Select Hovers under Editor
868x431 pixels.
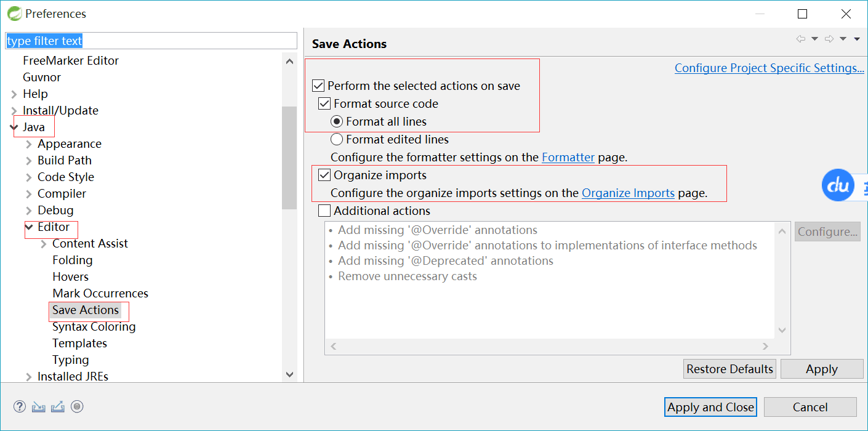pos(71,276)
